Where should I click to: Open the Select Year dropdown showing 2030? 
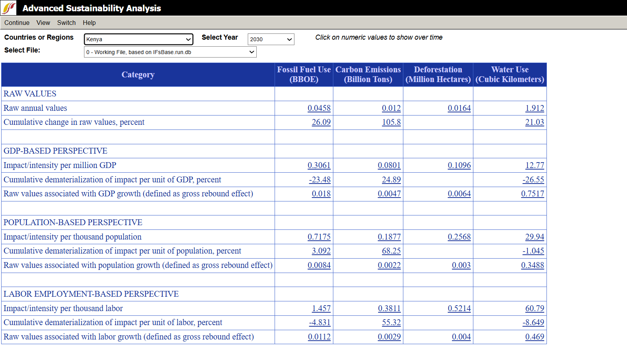coord(271,39)
